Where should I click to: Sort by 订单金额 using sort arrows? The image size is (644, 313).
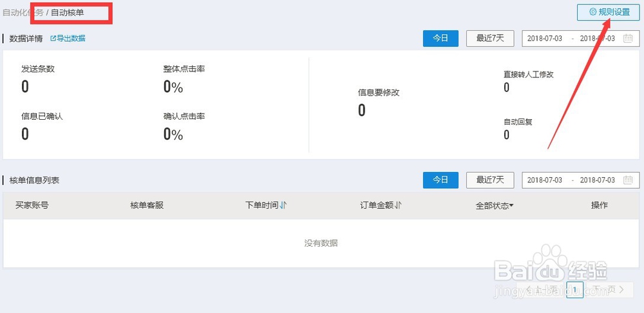point(399,205)
